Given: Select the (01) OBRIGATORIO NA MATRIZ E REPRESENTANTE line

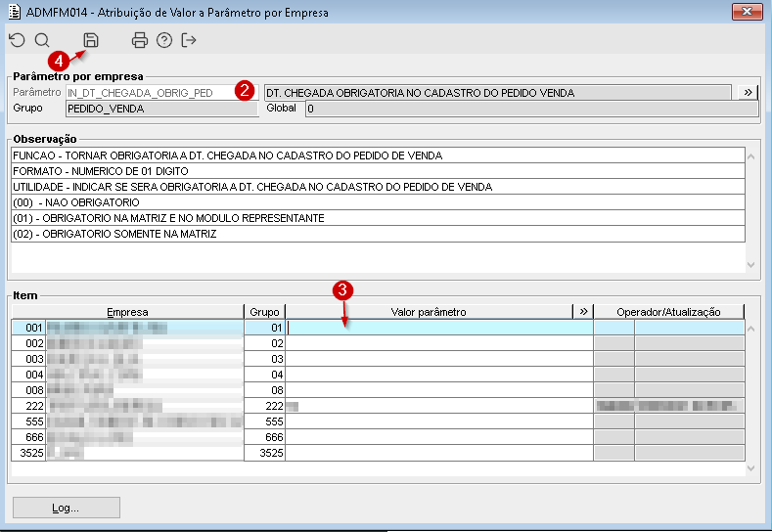Looking at the screenshot, I should (x=378, y=218).
